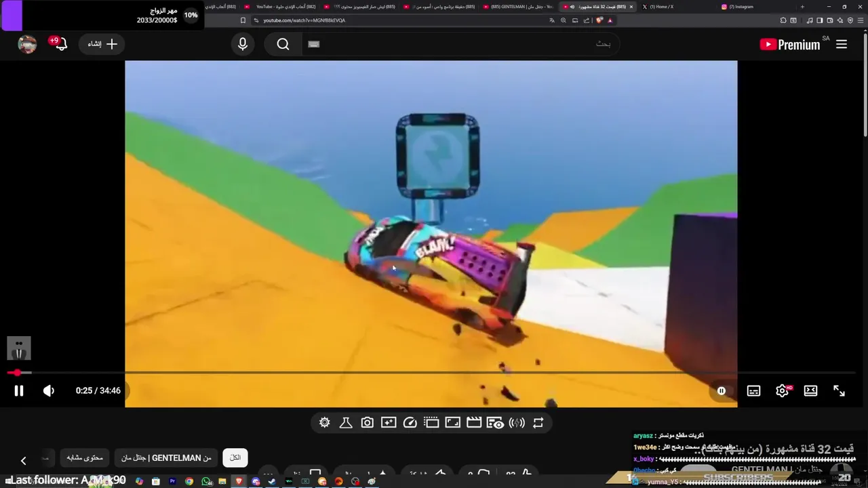Viewport: 868px width, 488px height.
Task: Click the aspect-ratio frame icon in extension toolbar
Action: pos(452,422)
